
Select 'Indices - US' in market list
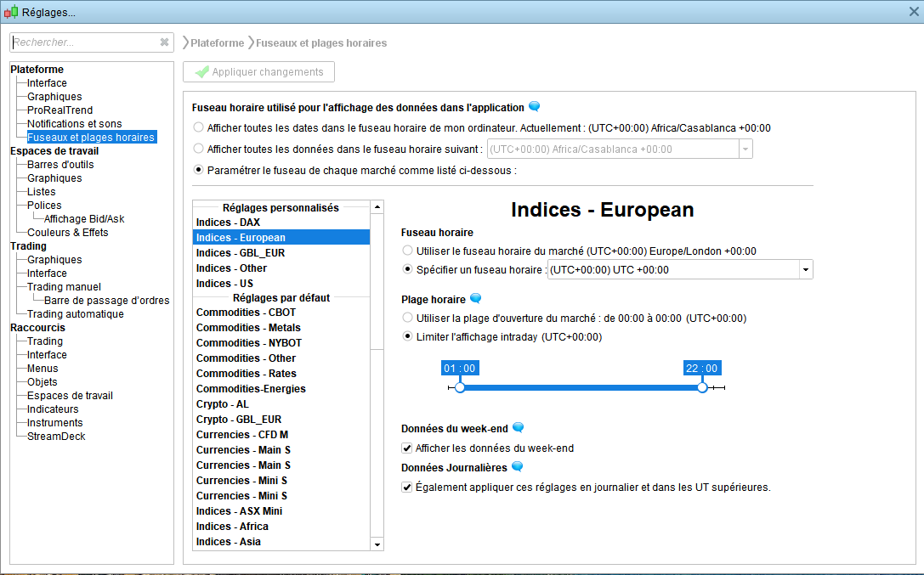[x=281, y=284]
